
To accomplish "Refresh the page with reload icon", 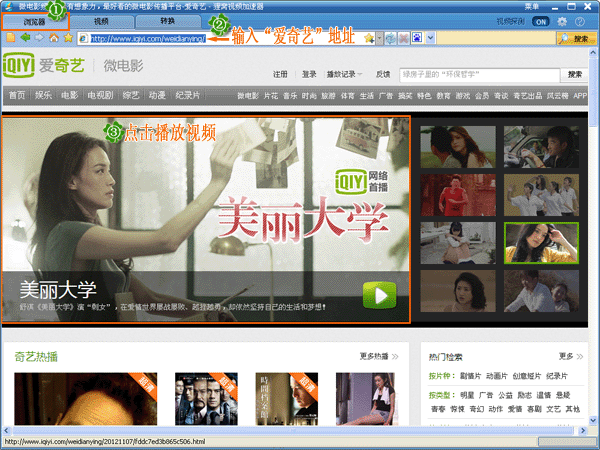I will [x=391, y=38].
